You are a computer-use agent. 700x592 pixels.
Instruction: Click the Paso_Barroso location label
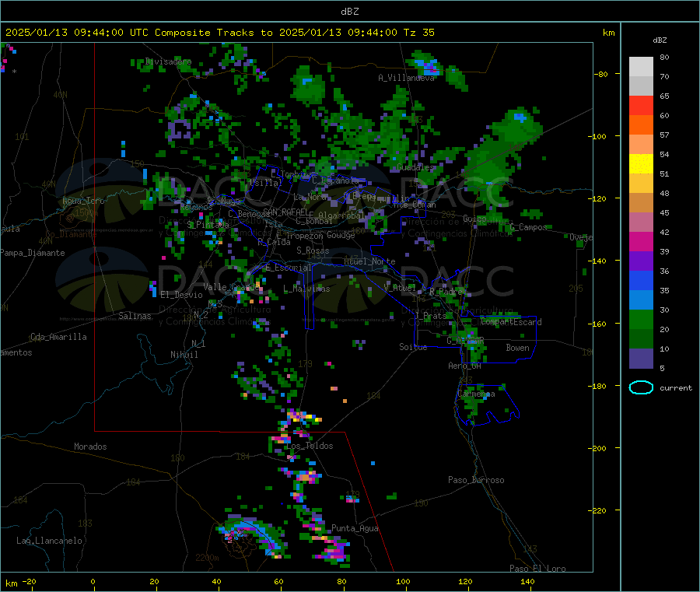(x=476, y=481)
